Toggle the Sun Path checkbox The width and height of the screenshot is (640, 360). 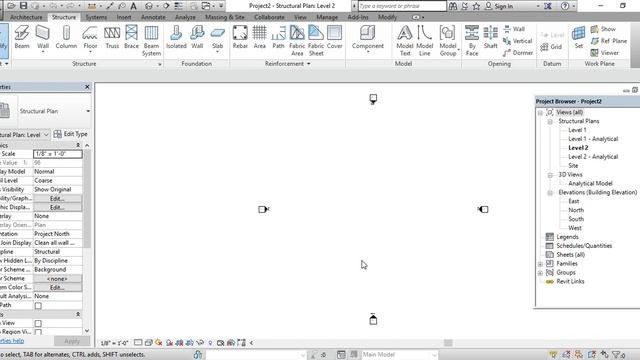point(38,305)
